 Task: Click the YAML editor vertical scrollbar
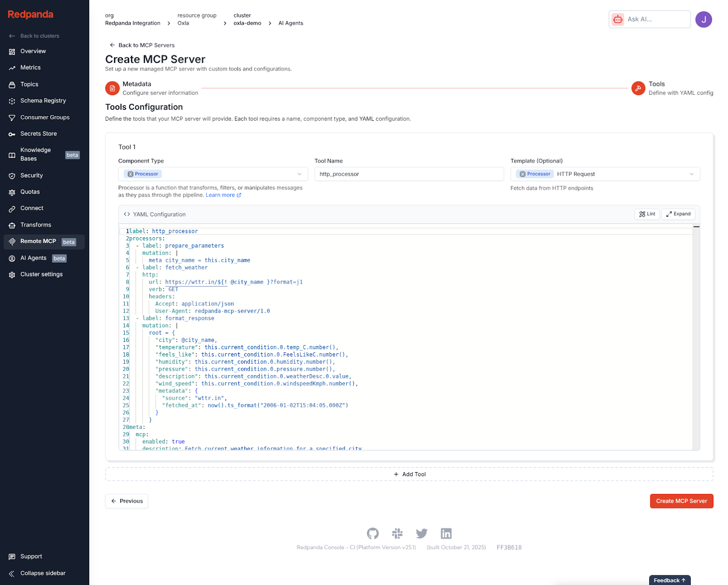pyautogui.click(x=696, y=337)
